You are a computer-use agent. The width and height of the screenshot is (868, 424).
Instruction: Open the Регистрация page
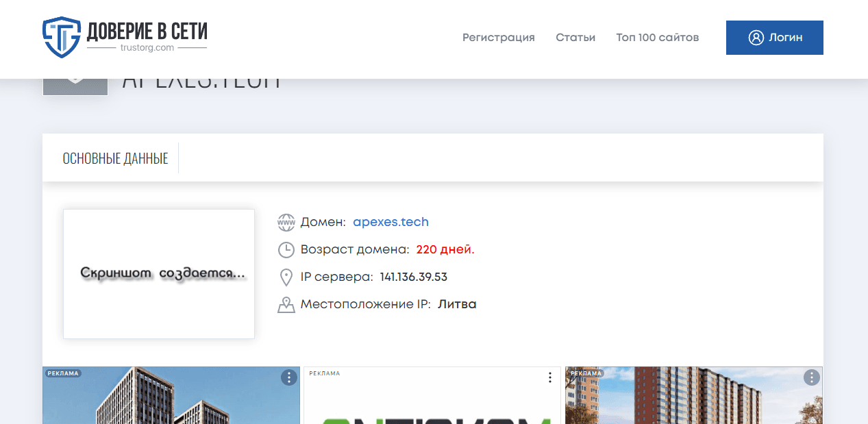click(x=499, y=38)
